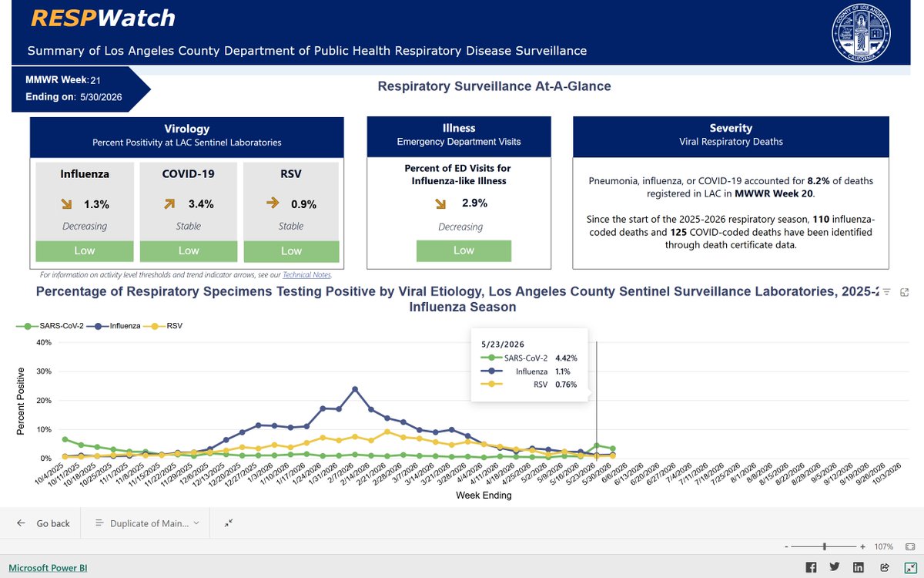Viewport: 924px width, 578px height.
Task: Open the Duplicate of Main page dropdown
Action: (x=146, y=523)
